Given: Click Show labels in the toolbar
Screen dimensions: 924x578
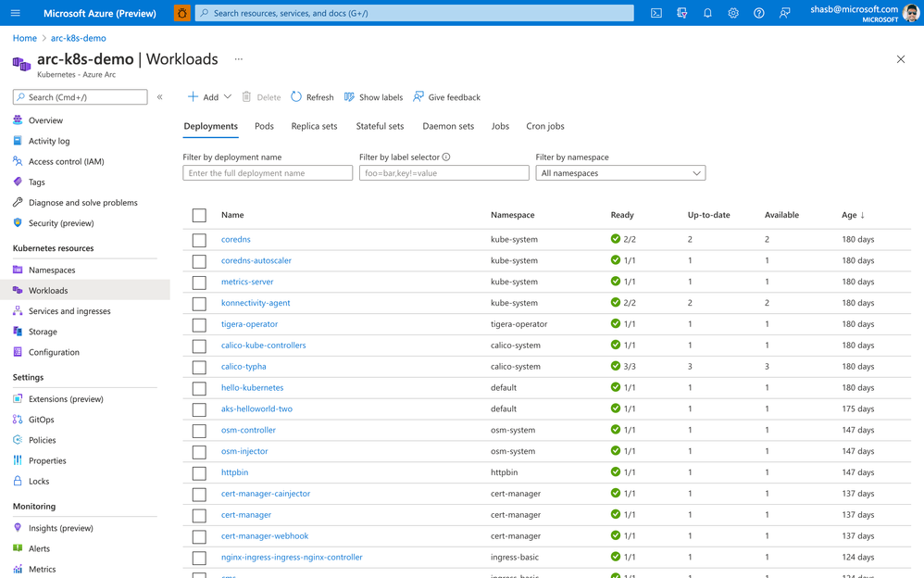Looking at the screenshot, I should click(374, 96).
